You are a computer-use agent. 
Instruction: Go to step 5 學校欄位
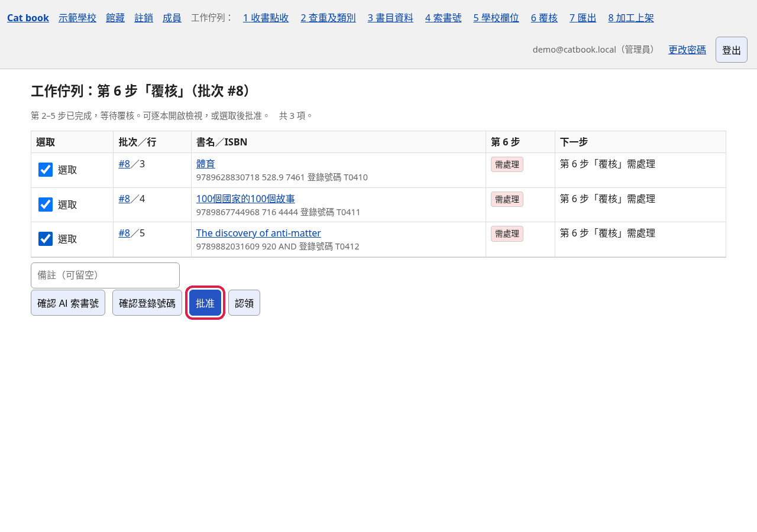(x=496, y=18)
